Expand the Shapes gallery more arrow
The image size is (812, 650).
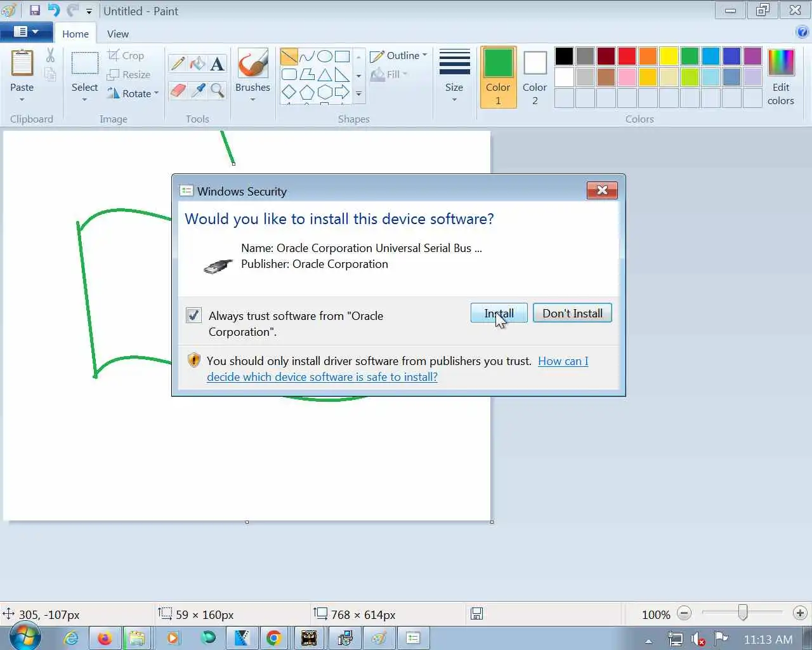[358, 94]
